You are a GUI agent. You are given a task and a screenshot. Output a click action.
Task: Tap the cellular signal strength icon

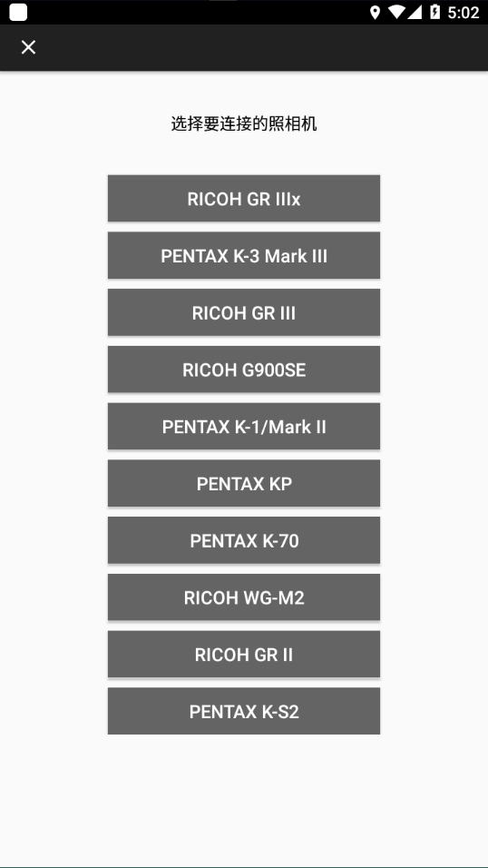click(x=415, y=12)
